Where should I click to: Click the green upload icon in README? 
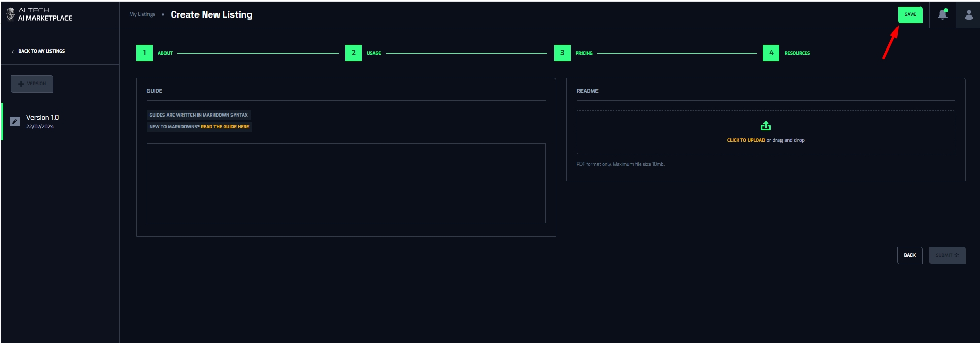coord(766,126)
